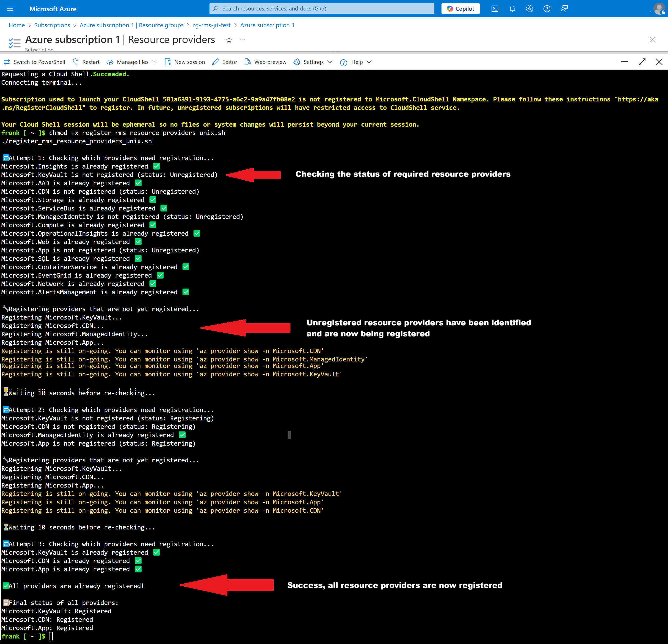The height and width of the screenshot is (644, 668).
Task: Click the './register_rms_resource_providers_unix.sh' command line
Action: (x=76, y=141)
